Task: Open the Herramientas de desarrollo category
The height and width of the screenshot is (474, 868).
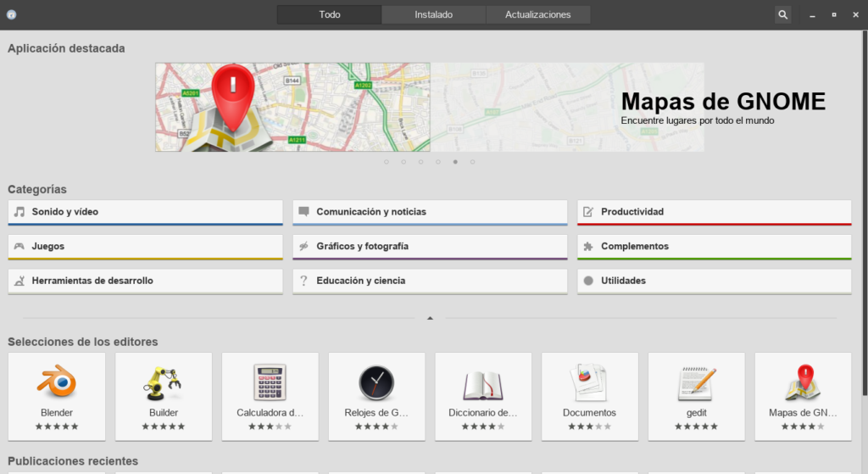Action: click(145, 282)
